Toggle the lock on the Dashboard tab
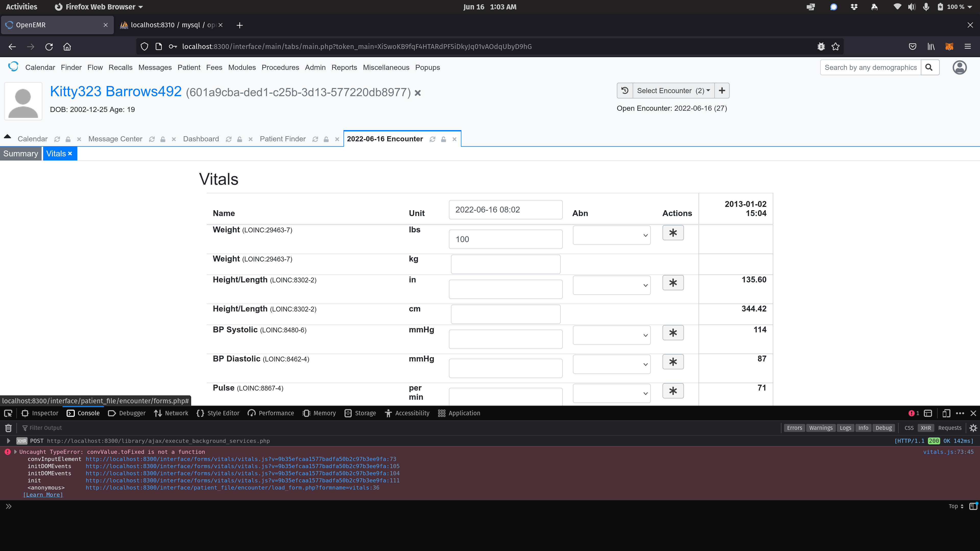The image size is (980, 551). pos(239,139)
